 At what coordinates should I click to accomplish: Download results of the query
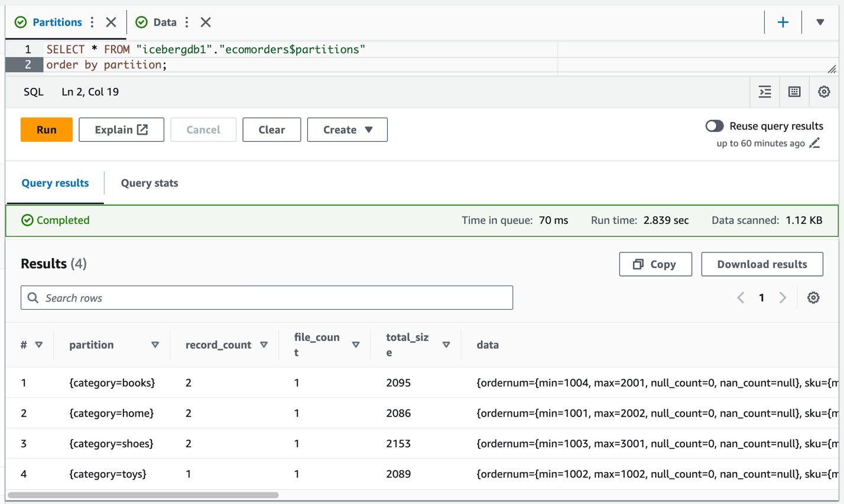coord(762,264)
